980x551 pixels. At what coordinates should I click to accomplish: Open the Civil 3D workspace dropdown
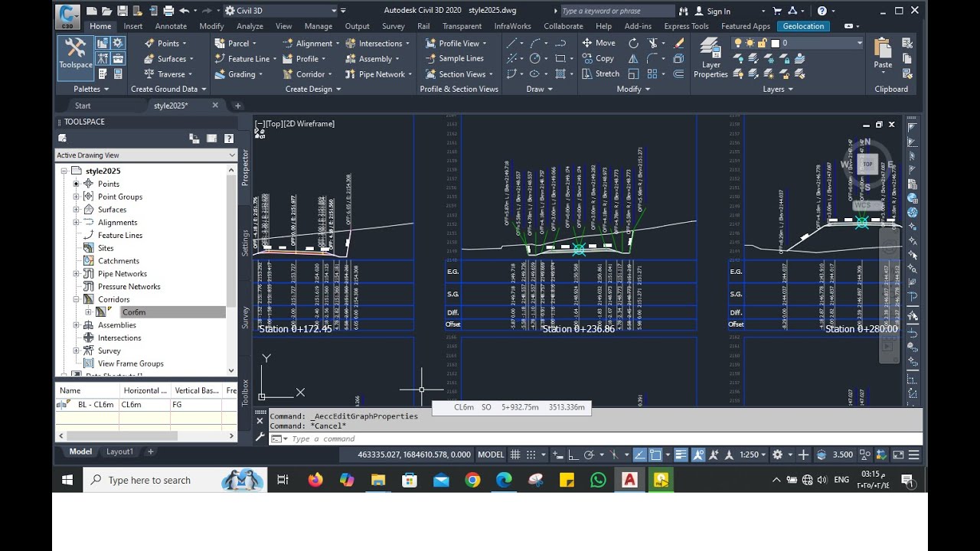click(x=282, y=11)
